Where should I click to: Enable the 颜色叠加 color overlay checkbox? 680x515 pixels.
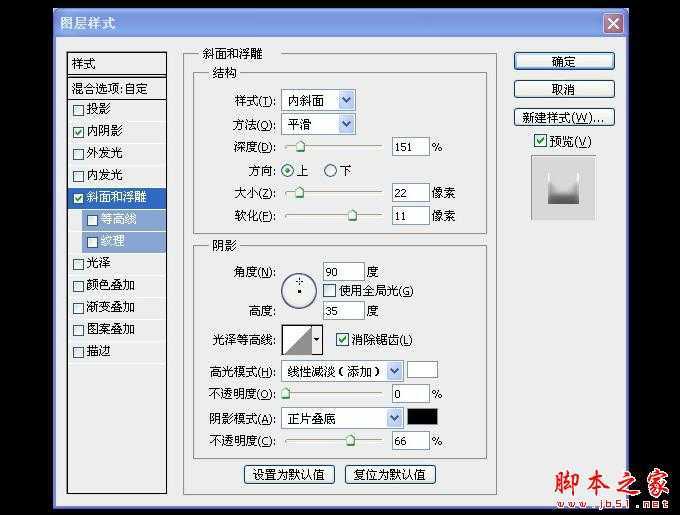(78, 286)
